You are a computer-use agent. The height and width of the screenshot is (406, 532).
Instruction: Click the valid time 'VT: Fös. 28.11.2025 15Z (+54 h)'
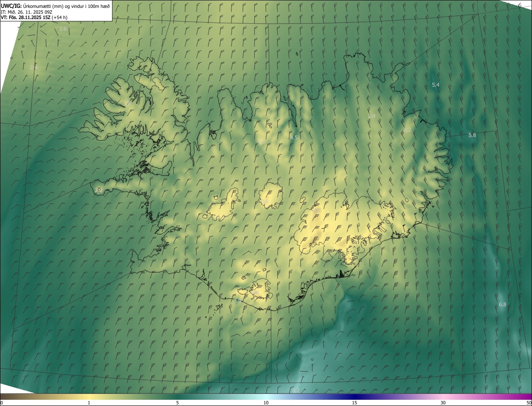[34, 17]
